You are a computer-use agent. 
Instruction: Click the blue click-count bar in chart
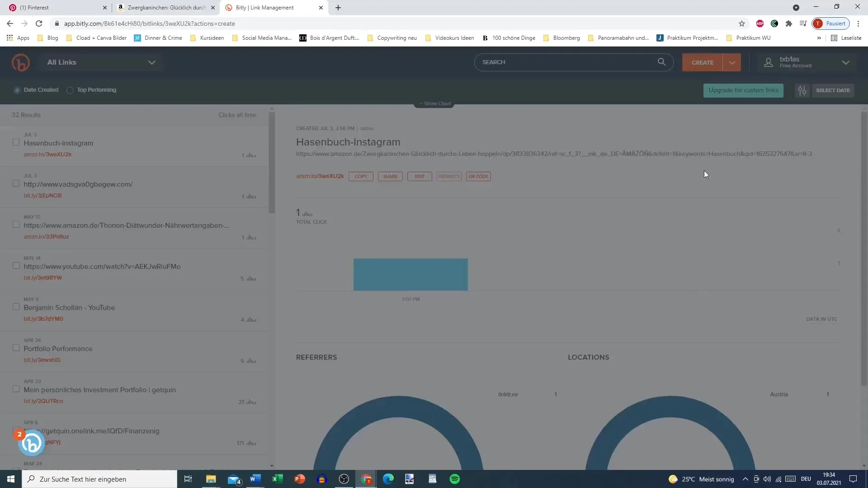pos(410,274)
